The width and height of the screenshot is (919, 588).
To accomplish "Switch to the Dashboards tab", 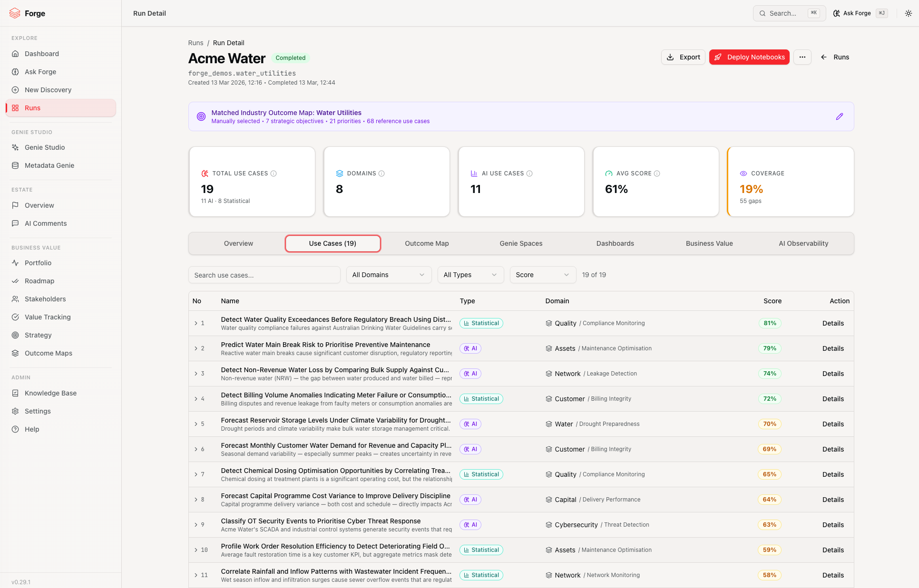I will 615,243.
